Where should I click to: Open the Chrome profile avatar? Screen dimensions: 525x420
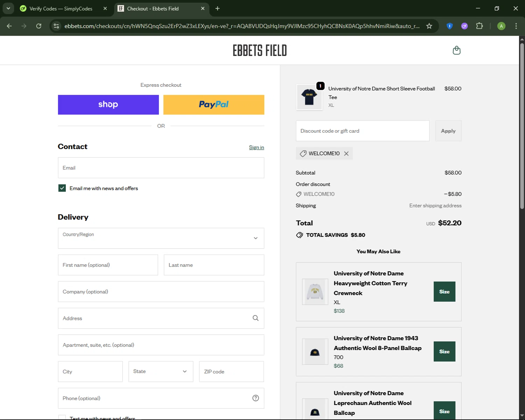pos(501,26)
